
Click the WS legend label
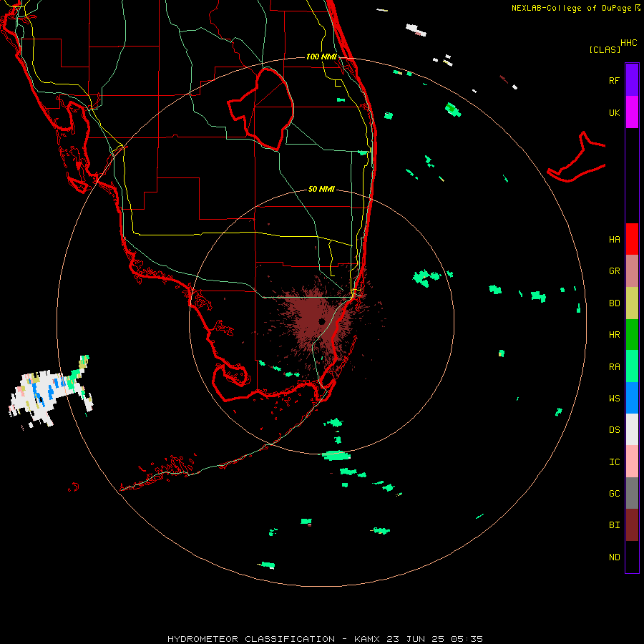[614, 399]
